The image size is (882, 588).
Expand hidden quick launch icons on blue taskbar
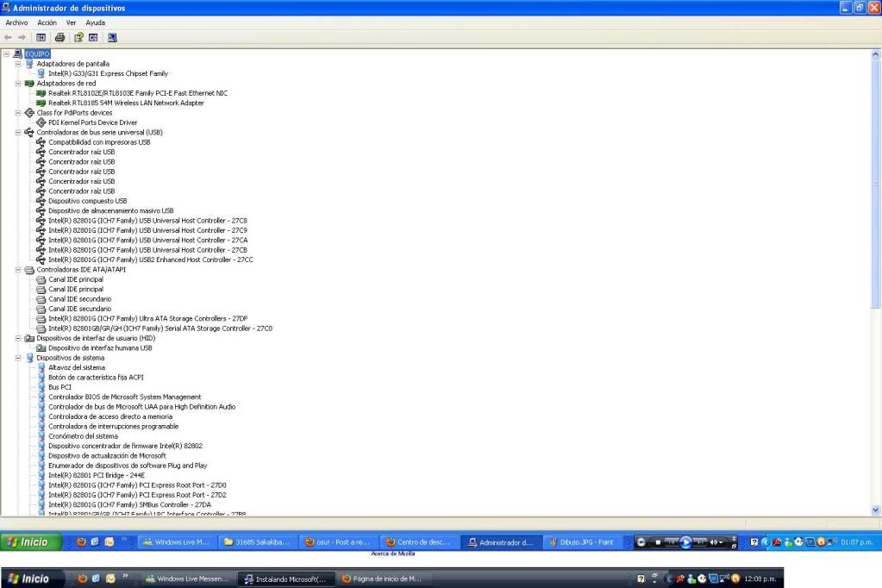(124, 540)
